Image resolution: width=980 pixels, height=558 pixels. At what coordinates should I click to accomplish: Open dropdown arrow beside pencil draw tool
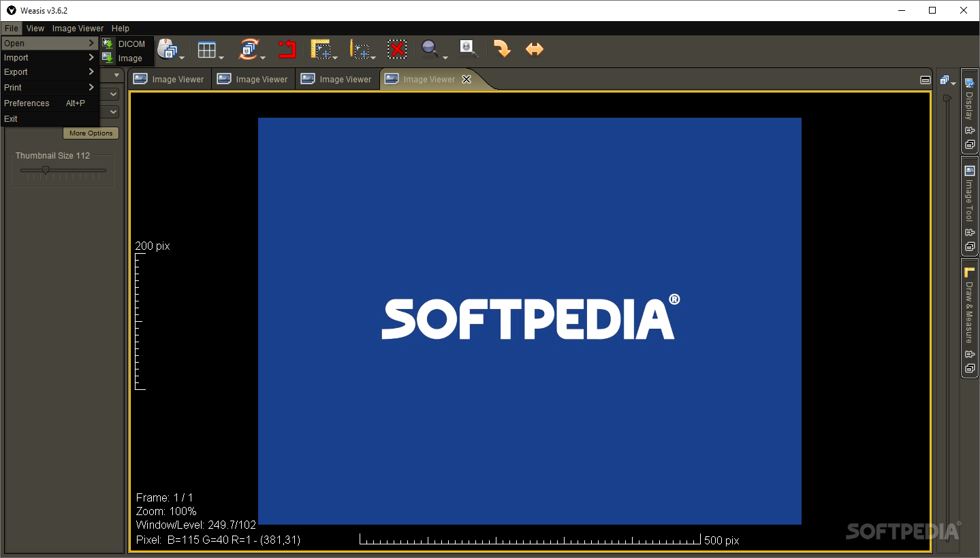[374, 57]
